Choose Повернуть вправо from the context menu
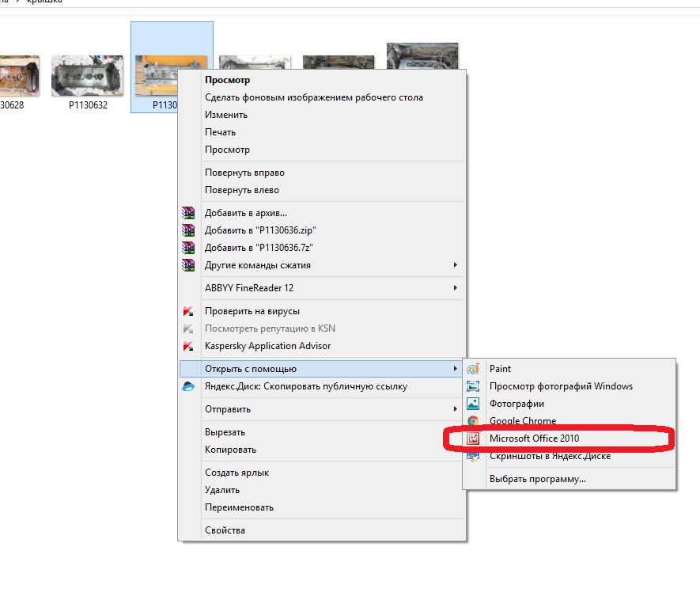Image resolution: width=700 pixels, height=600 pixels. [244, 173]
